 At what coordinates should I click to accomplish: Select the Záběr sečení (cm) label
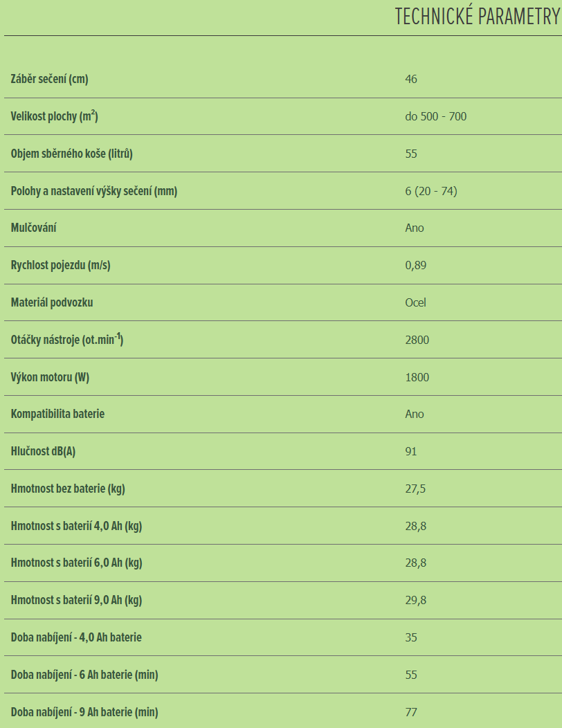click(x=50, y=79)
